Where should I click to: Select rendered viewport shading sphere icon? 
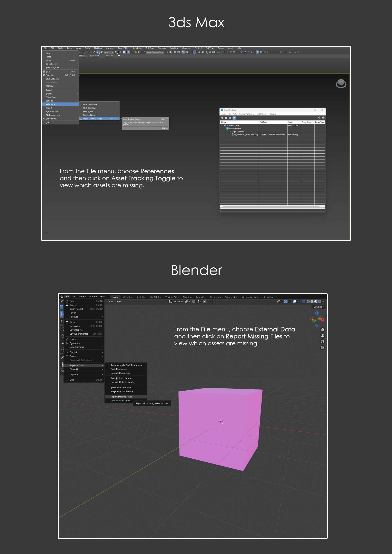tap(319, 301)
